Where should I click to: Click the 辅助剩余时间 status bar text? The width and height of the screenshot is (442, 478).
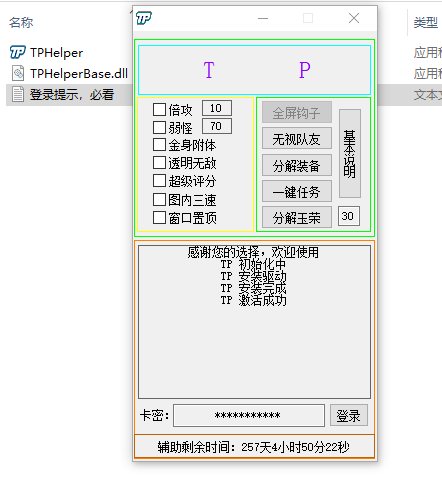[x=254, y=447]
